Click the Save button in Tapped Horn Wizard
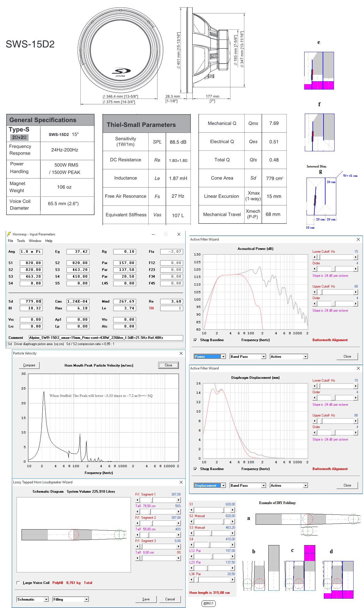The height and width of the screenshot is (608, 364). 146,599
